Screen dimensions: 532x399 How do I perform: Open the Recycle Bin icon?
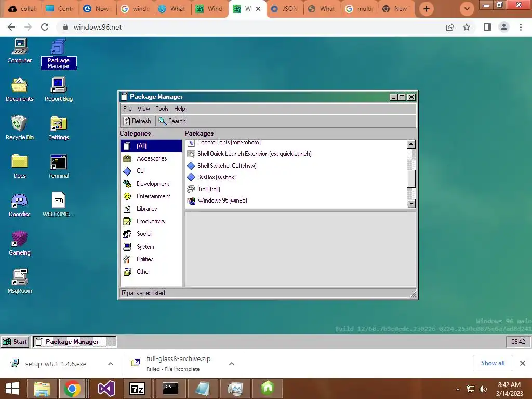point(20,128)
